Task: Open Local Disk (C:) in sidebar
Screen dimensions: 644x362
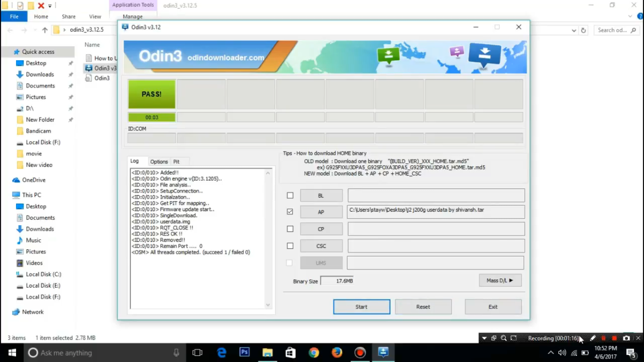Action: [x=43, y=274]
